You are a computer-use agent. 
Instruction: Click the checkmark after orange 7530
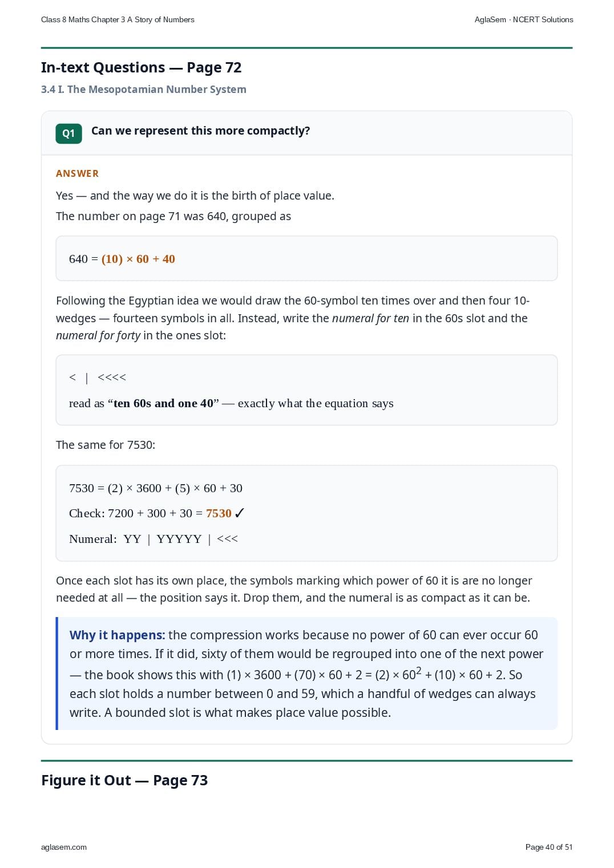click(240, 513)
